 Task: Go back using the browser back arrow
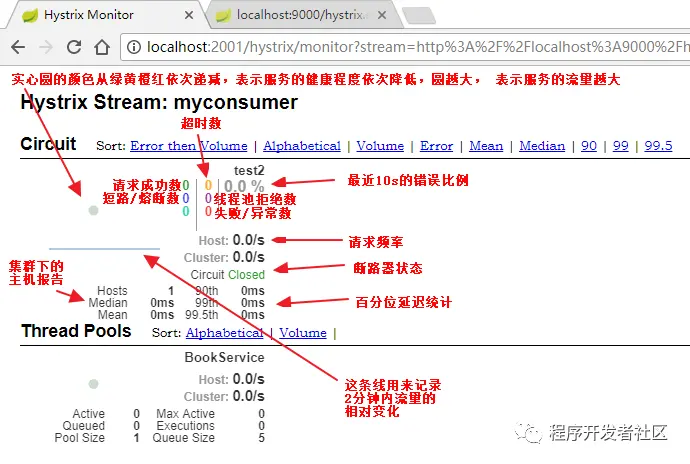[x=18, y=47]
